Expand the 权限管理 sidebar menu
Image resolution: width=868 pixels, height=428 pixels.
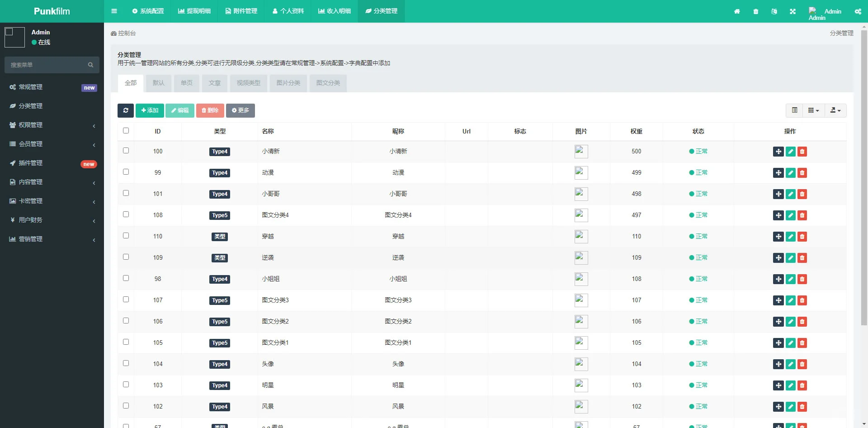[x=52, y=125]
